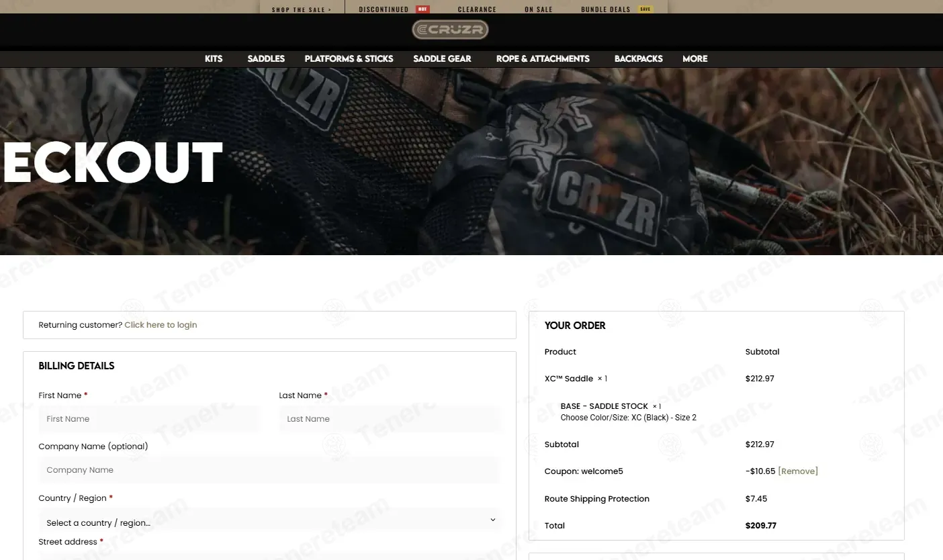Image resolution: width=943 pixels, height=560 pixels.
Task: Open the On Sale page
Action: coord(539,9)
